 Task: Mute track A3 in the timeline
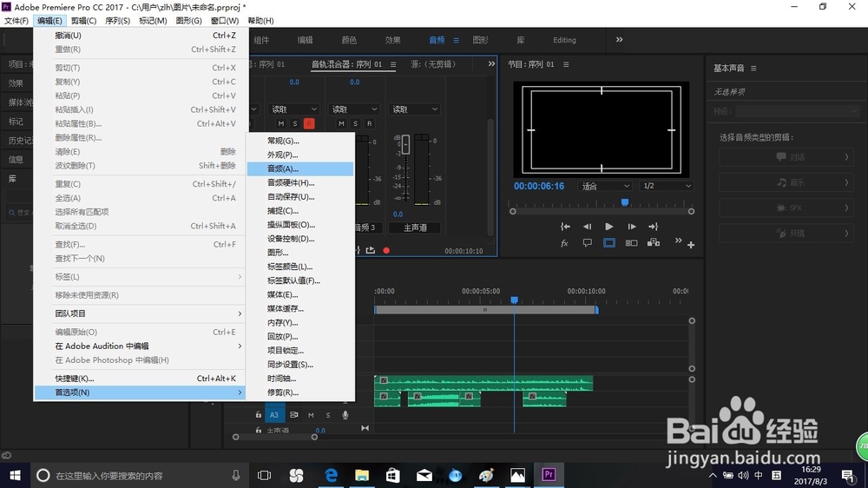click(x=311, y=415)
